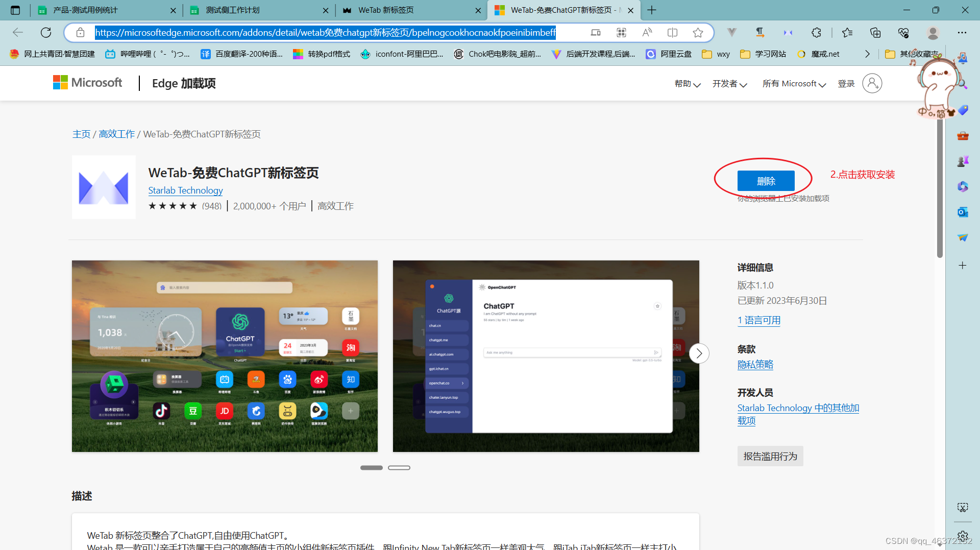Open the 阿里云盘 bookmark
Screen dimensions: 980x550
coord(669,54)
